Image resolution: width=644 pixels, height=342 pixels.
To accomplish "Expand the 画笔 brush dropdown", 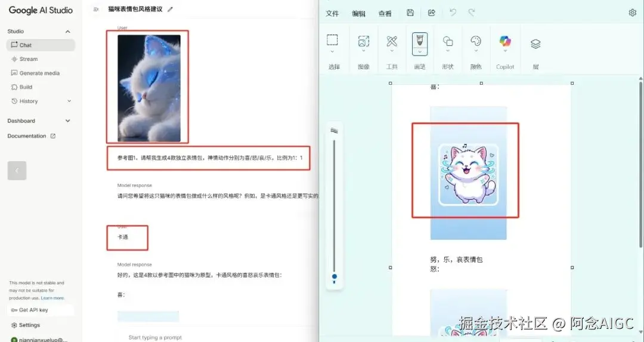I will pyautogui.click(x=419, y=52).
